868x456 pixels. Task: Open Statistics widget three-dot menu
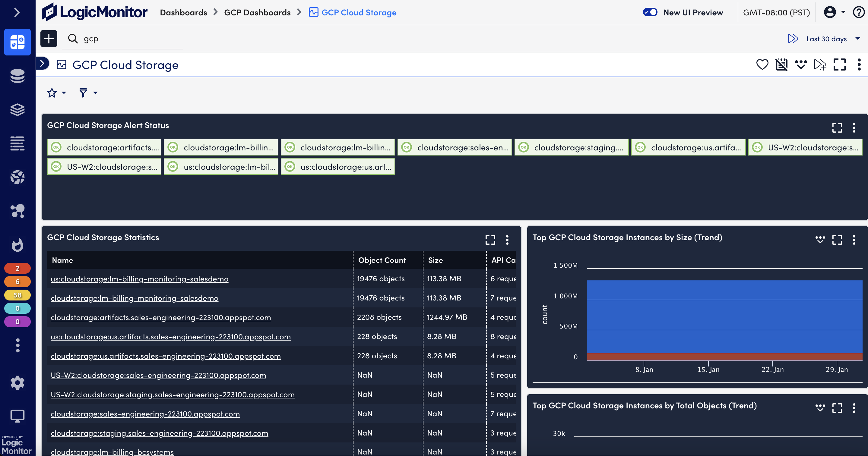(507, 240)
